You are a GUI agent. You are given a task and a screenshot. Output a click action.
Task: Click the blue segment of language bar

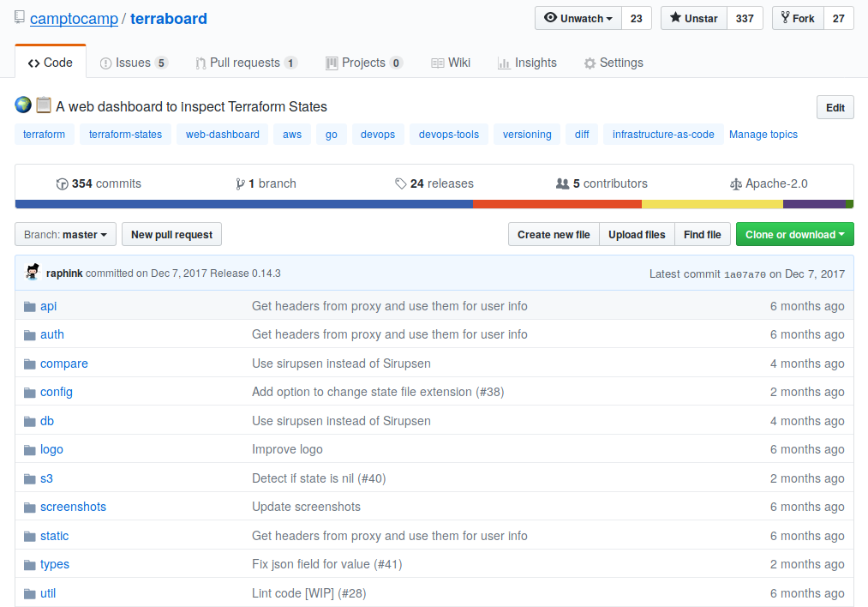[x=244, y=204]
